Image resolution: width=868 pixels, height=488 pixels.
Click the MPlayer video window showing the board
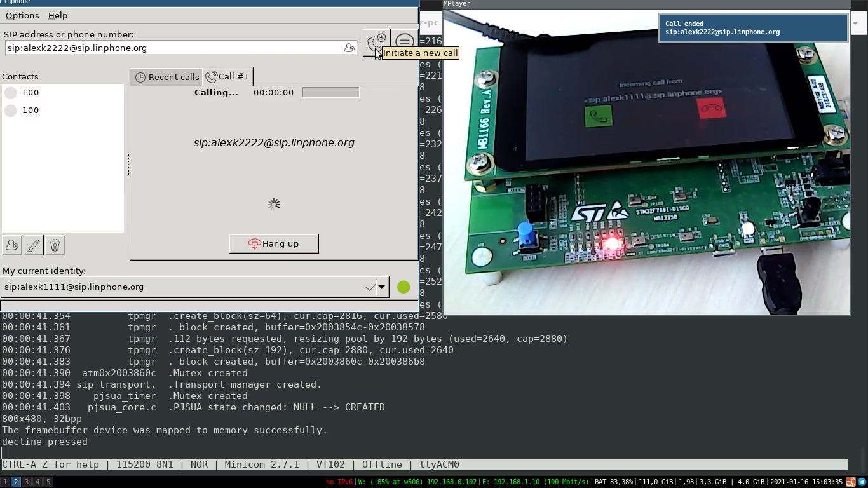pos(646,162)
